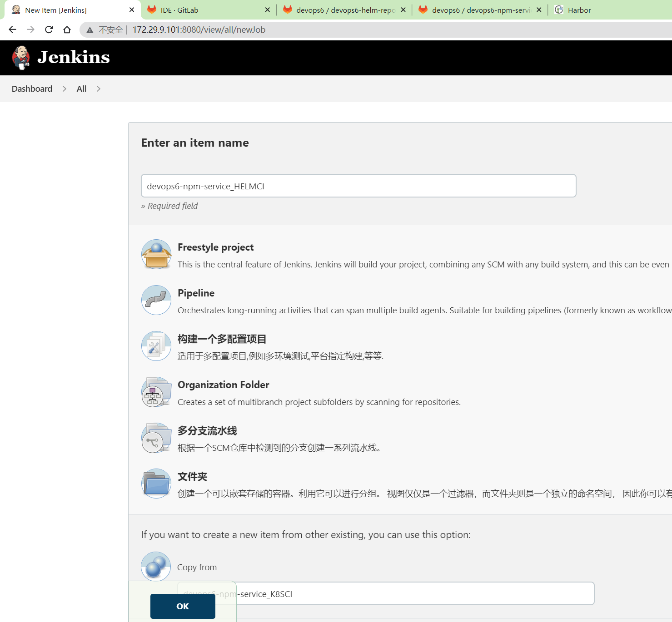Click the Enter an item name heading

coord(195,143)
